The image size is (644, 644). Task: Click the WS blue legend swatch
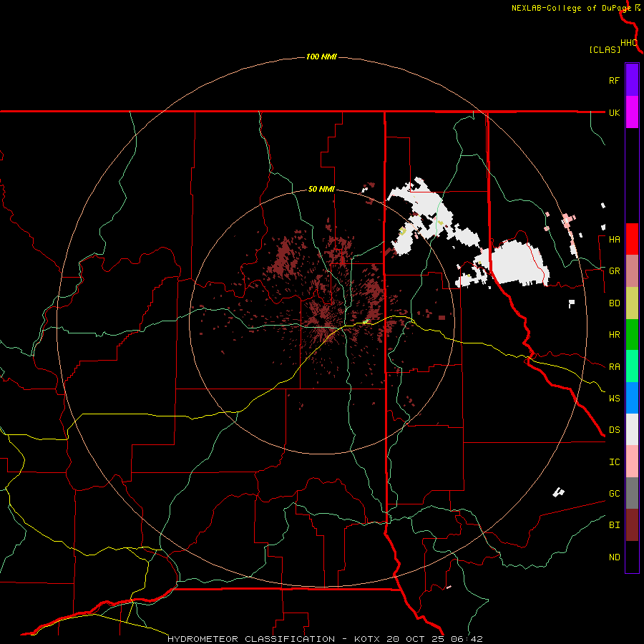[x=632, y=398]
